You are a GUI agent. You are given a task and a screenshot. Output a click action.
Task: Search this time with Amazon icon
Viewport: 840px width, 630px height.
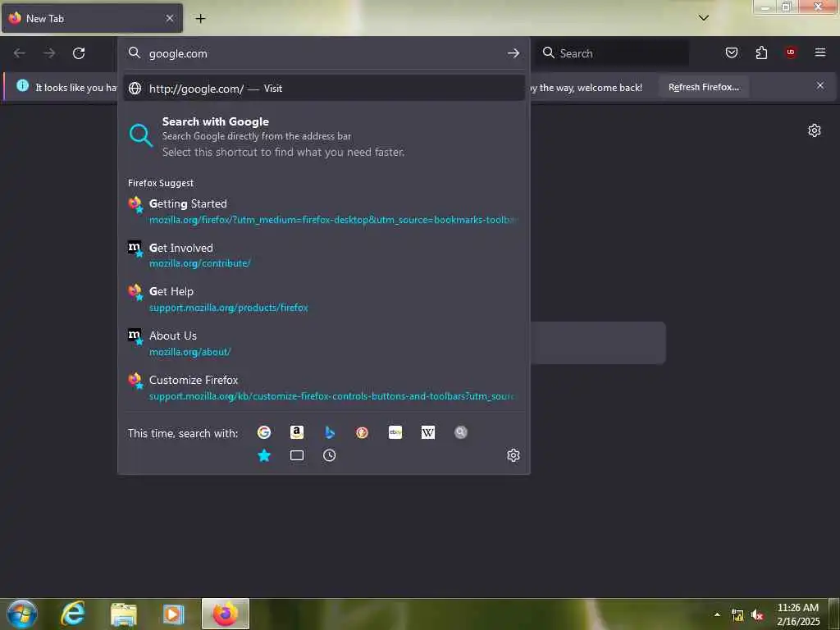pyautogui.click(x=297, y=432)
